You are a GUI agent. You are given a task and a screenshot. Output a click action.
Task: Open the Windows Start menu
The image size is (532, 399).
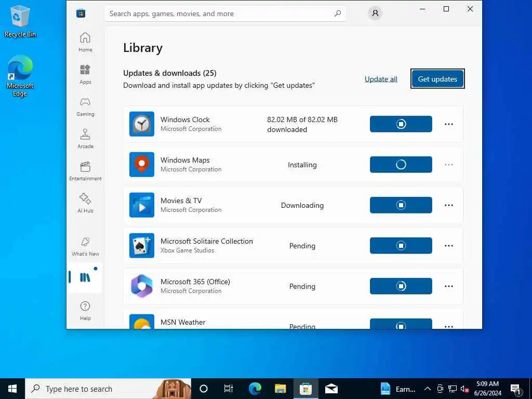click(12, 389)
